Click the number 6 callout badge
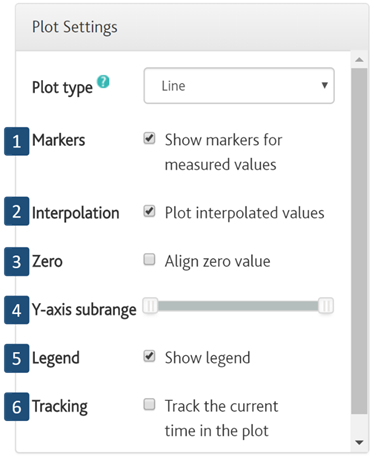Image resolution: width=372 pixels, height=456 pixels. (x=17, y=407)
